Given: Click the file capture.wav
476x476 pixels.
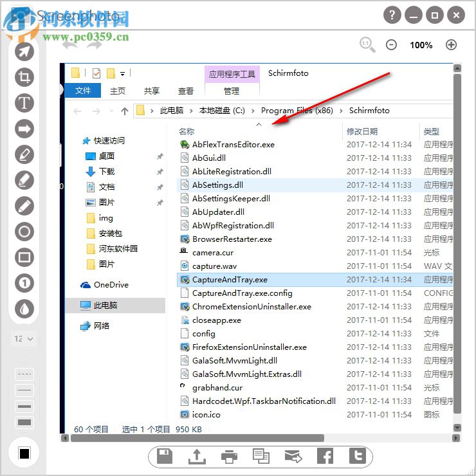Looking at the screenshot, I should tap(214, 266).
